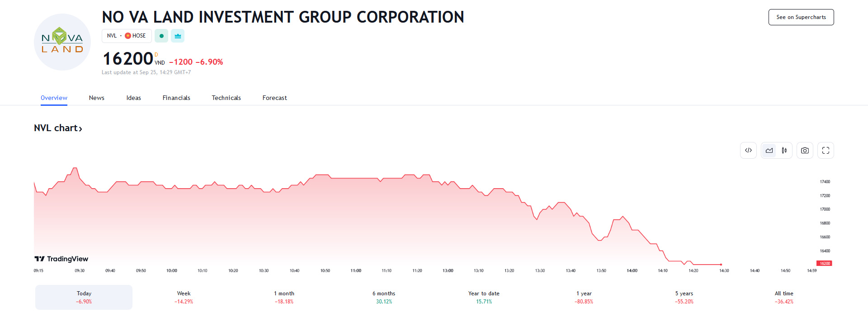Image resolution: width=868 pixels, height=336 pixels.
Task: Open the Financials tab
Action: (176, 98)
